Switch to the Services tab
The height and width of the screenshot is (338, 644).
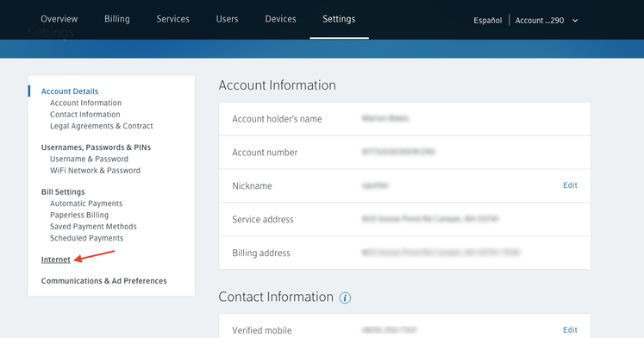point(173,19)
